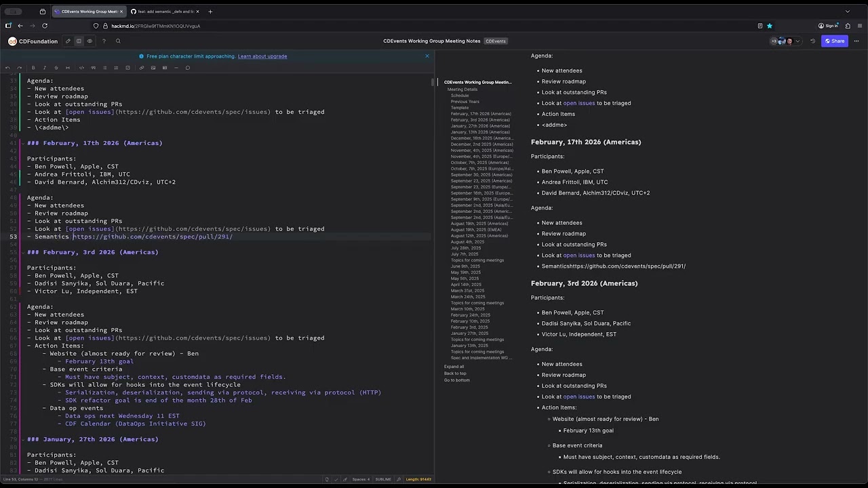The image size is (868, 488).
Task: Insert a link with toolbar icon
Action: pos(142,68)
